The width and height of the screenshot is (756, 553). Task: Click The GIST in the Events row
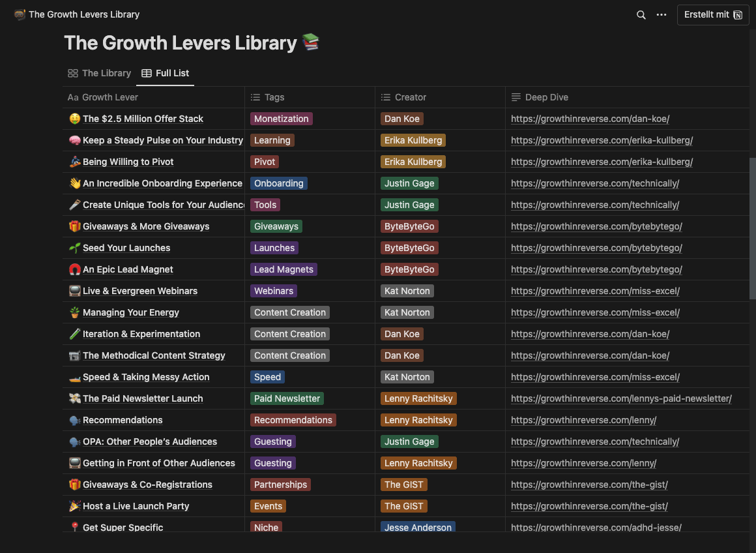point(404,506)
